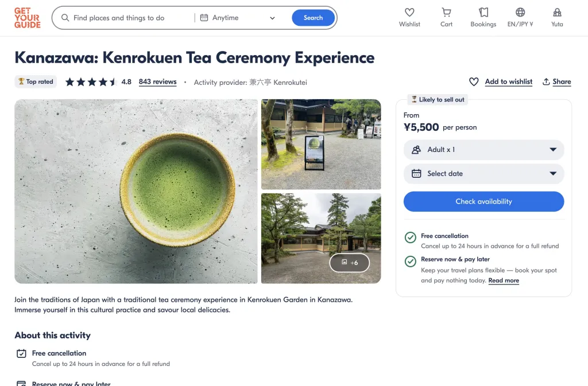Open the shopping Cart icon
This screenshot has height=386, width=588.
click(446, 13)
